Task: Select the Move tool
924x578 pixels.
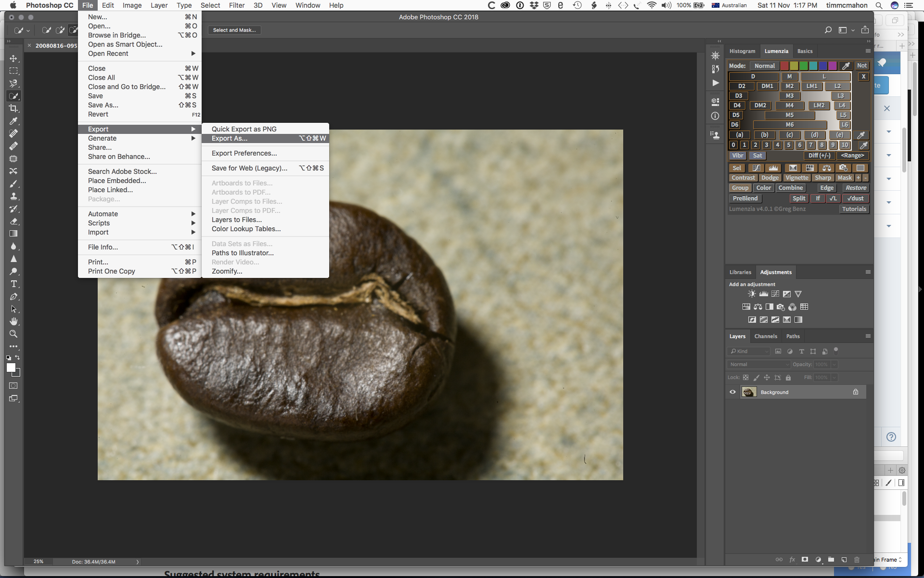Action: click(13, 58)
